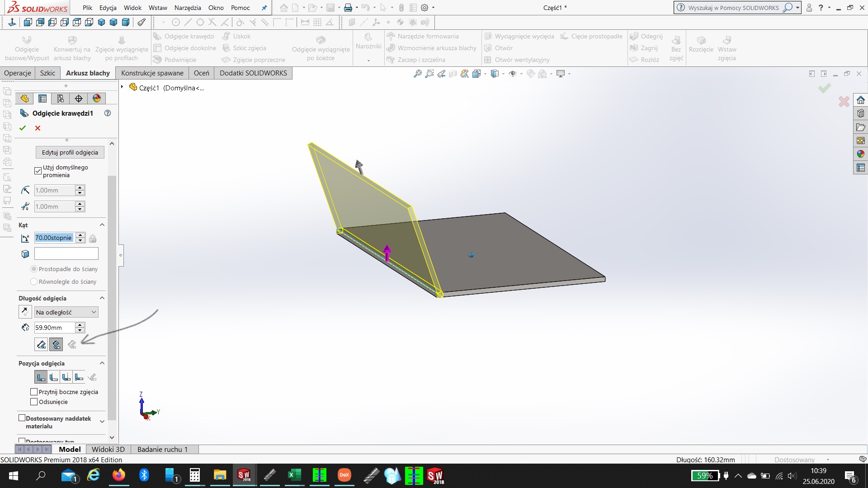
Task: Click the reverse direction icon for flange length
Action: coord(25,312)
